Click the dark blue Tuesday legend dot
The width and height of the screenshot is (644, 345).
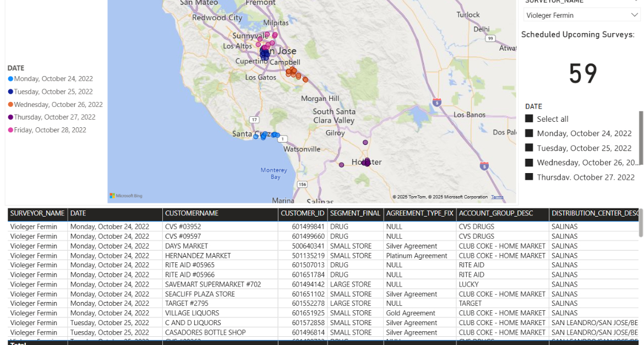(x=10, y=92)
